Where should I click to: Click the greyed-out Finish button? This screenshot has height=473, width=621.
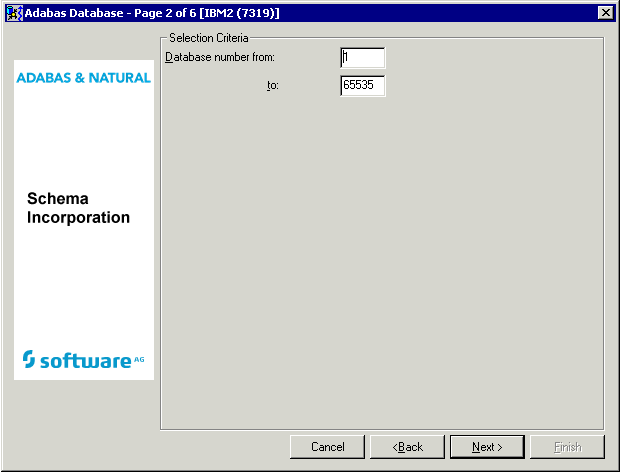(567, 447)
